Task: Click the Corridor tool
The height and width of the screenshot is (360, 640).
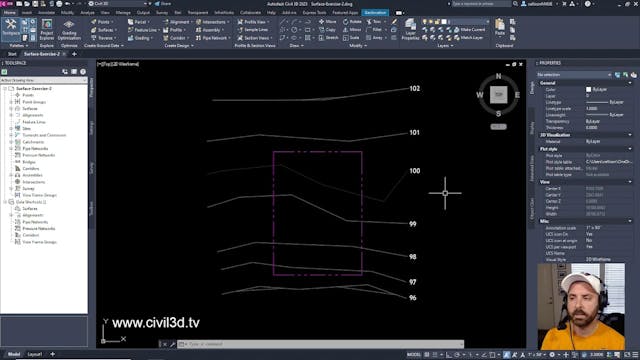Action: (175, 38)
